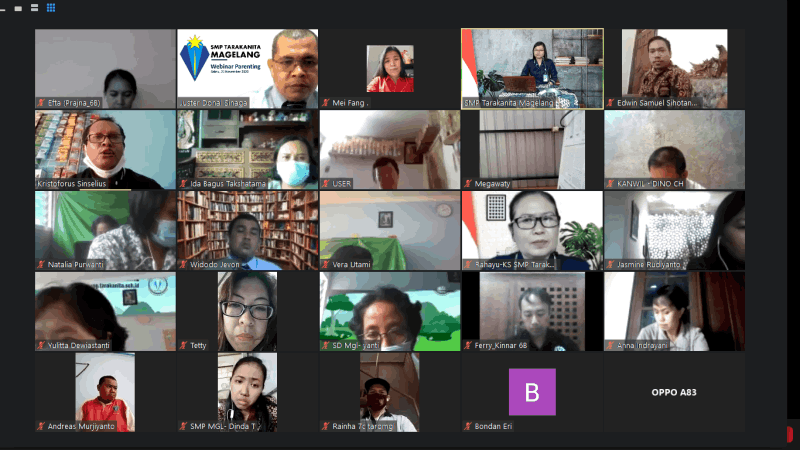Click muted mic icon for Anna Indrayani

(610, 345)
